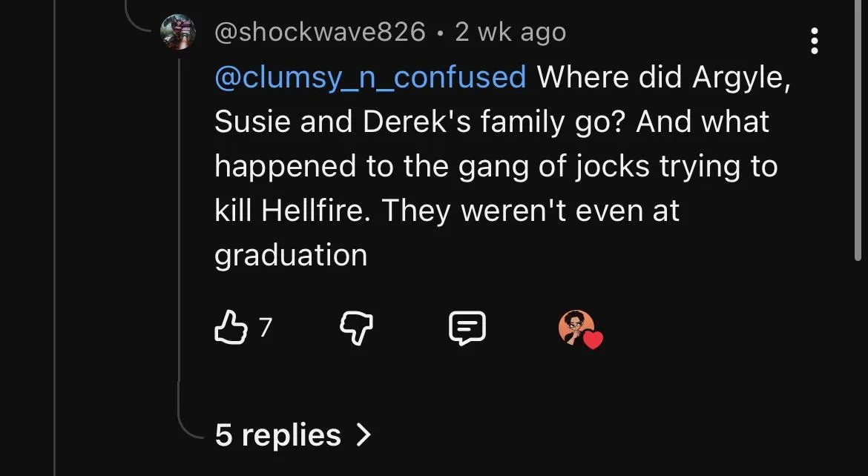Viewport: 868px width, 476px height.
Task: Click the word "Susie" in the comment
Action: click(x=252, y=122)
